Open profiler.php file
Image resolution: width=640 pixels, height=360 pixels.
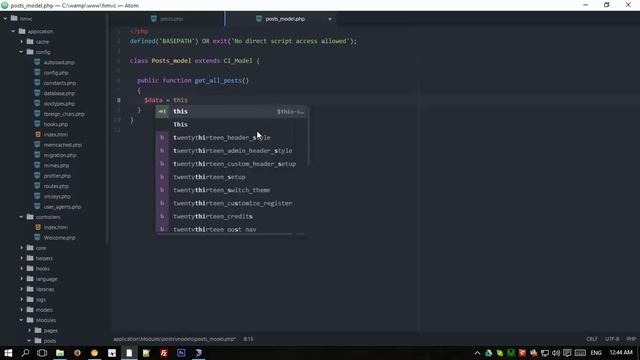(x=57, y=176)
